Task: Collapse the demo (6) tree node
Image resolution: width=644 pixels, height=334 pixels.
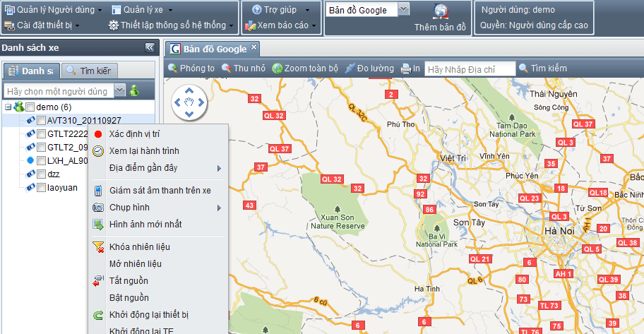Action: [x=8, y=107]
